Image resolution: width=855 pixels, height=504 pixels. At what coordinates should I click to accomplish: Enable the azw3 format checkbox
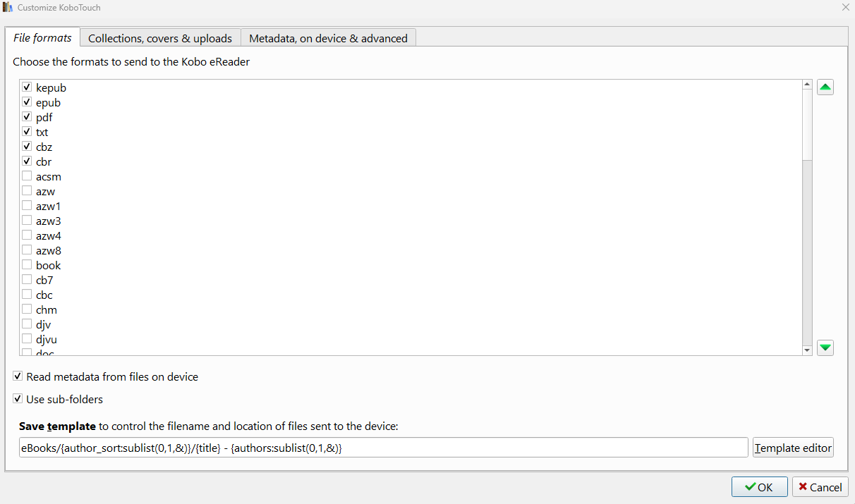point(27,221)
